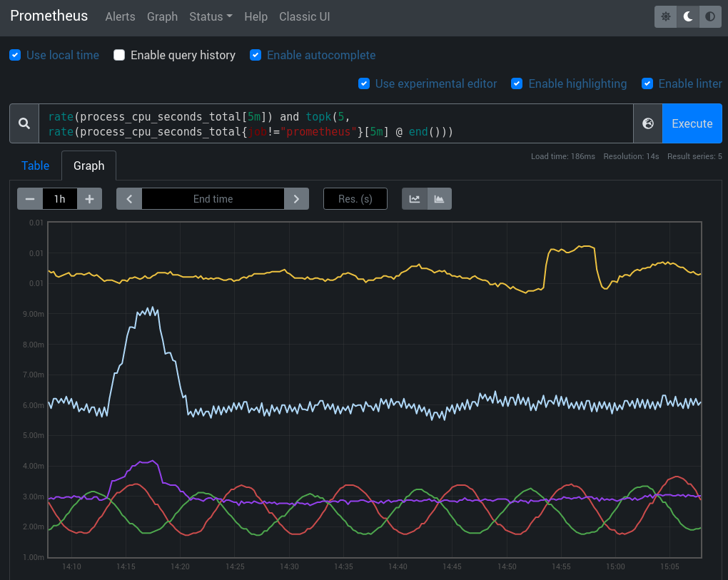
Task: Select the unstacked line graph icon
Action: point(415,198)
